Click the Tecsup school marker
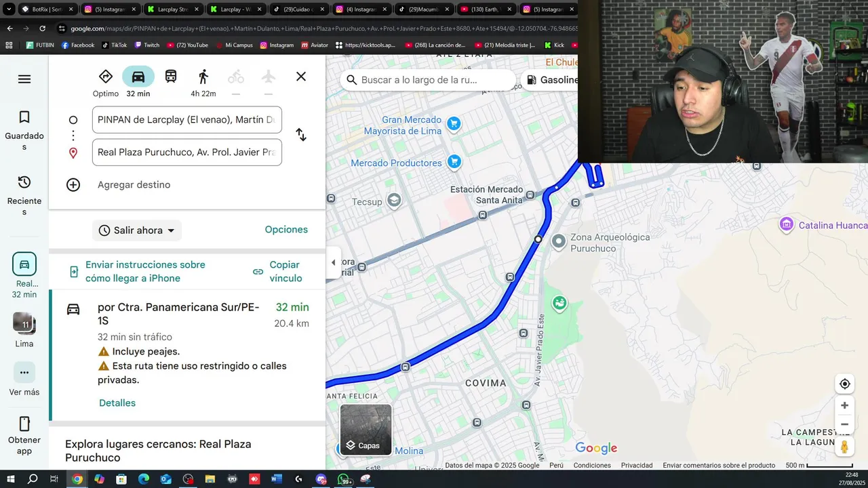The width and height of the screenshot is (868, 488). click(x=394, y=200)
